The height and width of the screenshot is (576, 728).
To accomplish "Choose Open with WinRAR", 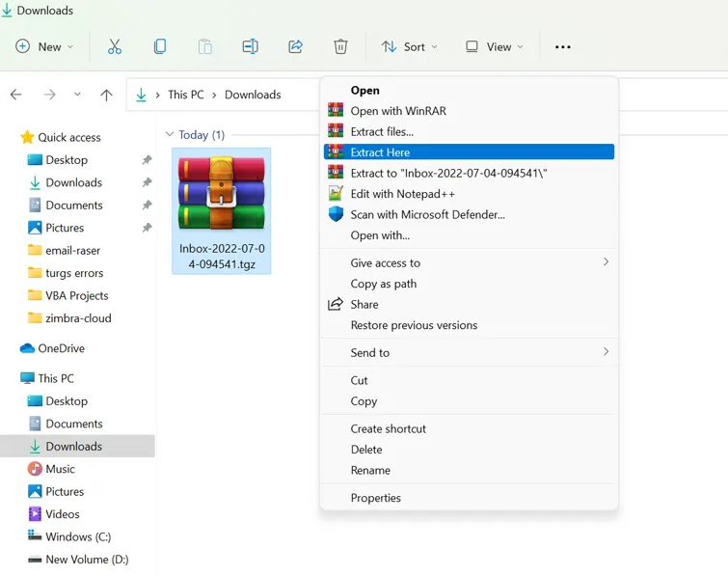I will point(469,111).
